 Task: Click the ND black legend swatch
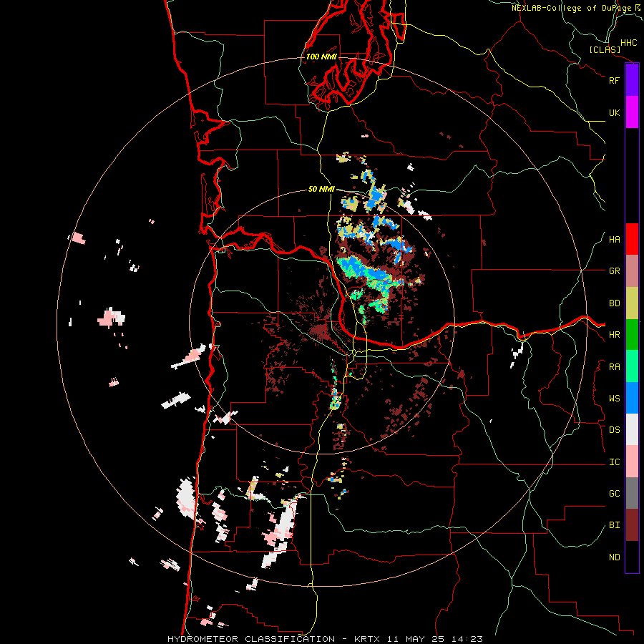(632, 557)
